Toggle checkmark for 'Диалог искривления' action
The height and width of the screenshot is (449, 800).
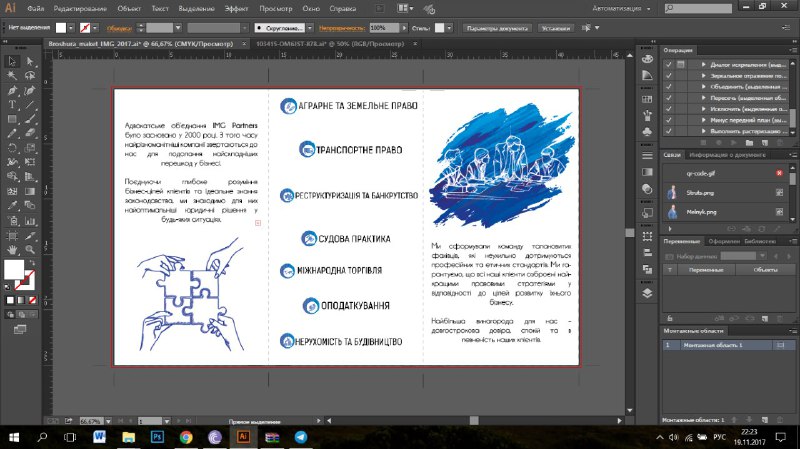(668, 65)
